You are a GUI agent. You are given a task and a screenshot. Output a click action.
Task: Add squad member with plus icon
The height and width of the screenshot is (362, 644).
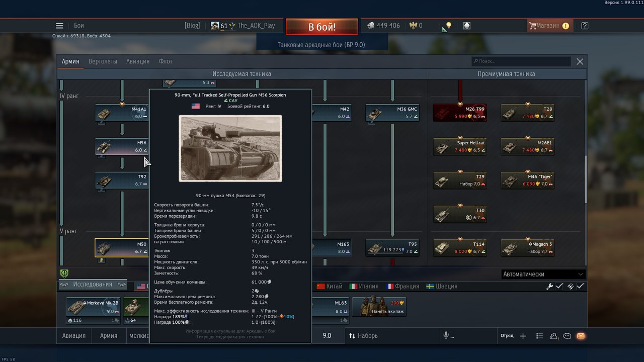click(x=523, y=336)
